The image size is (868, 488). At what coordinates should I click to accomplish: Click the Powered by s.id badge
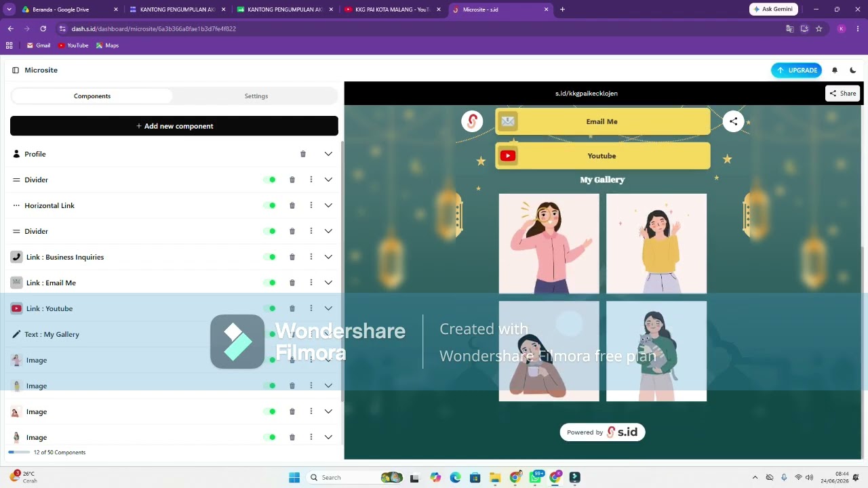coord(602,432)
